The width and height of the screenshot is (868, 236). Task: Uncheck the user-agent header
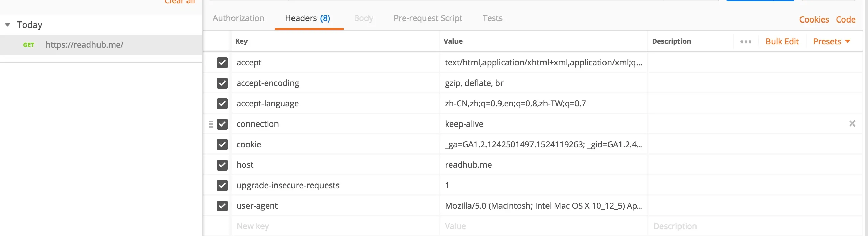click(222, 206)
